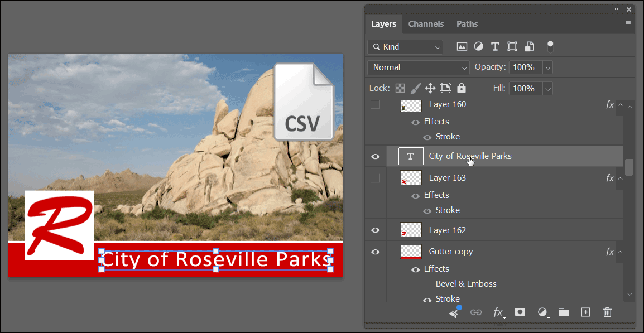
Task: Open Layers panel flyout menu
Action: coord(628,23)
